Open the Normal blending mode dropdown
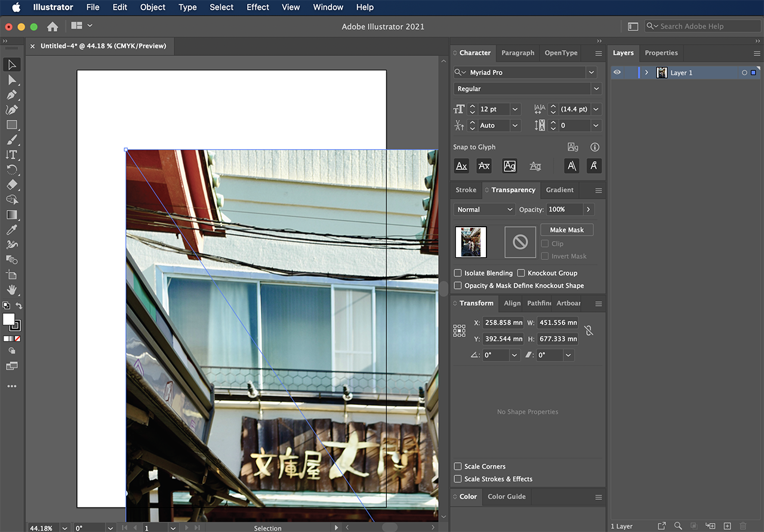764x532 pixels. [x=484, y=209]
